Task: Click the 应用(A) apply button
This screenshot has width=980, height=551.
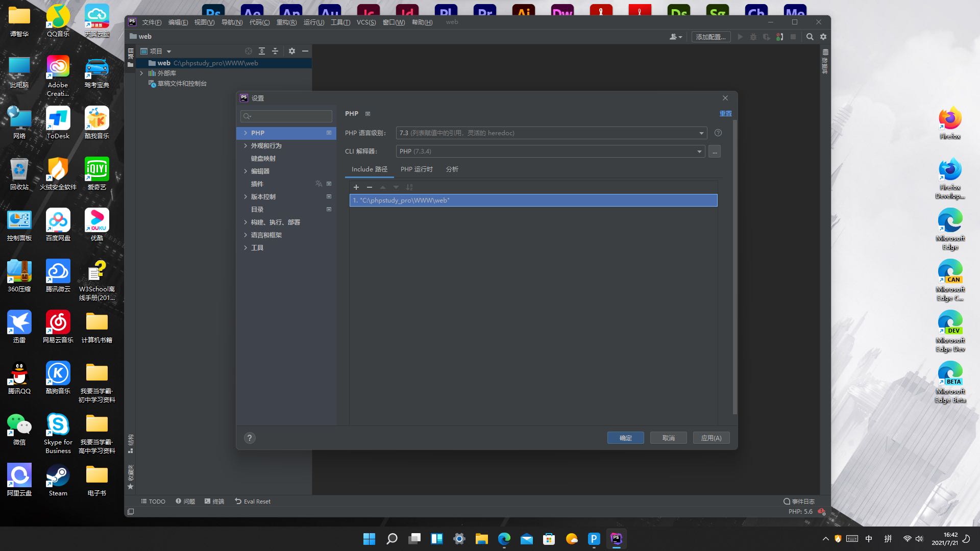Action: coord(711,438)
